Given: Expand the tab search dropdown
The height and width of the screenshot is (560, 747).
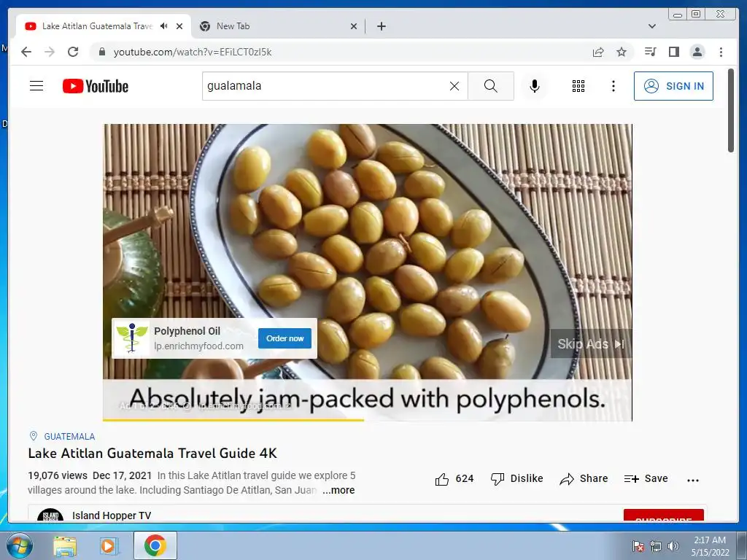Looking at the screenshot, I should (652, 26).
